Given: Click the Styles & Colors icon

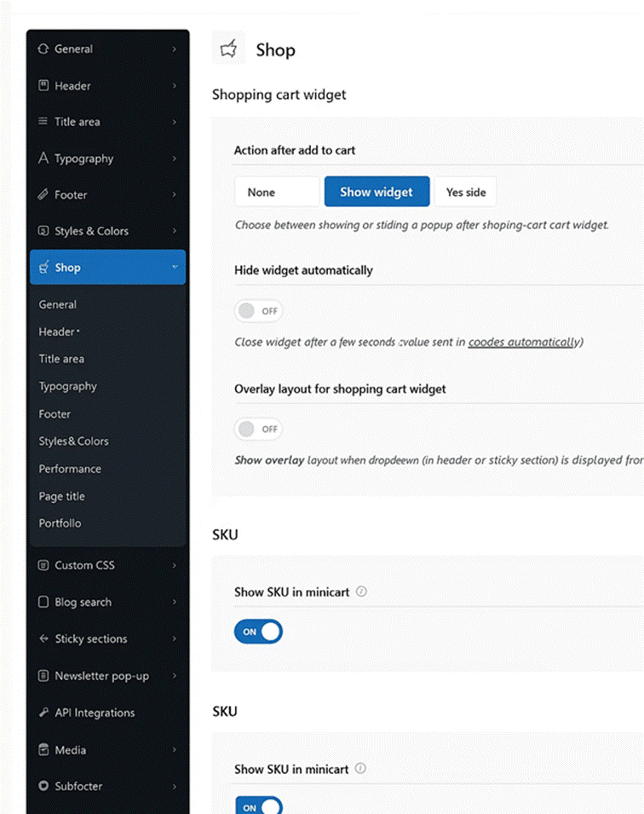Looking at the screenshot, I should (x=43, y=231).
